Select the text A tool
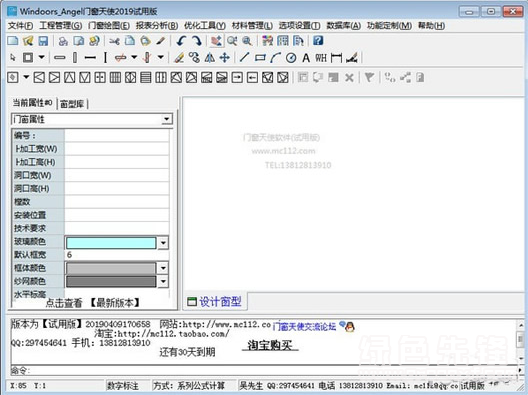 pos(306,58)
